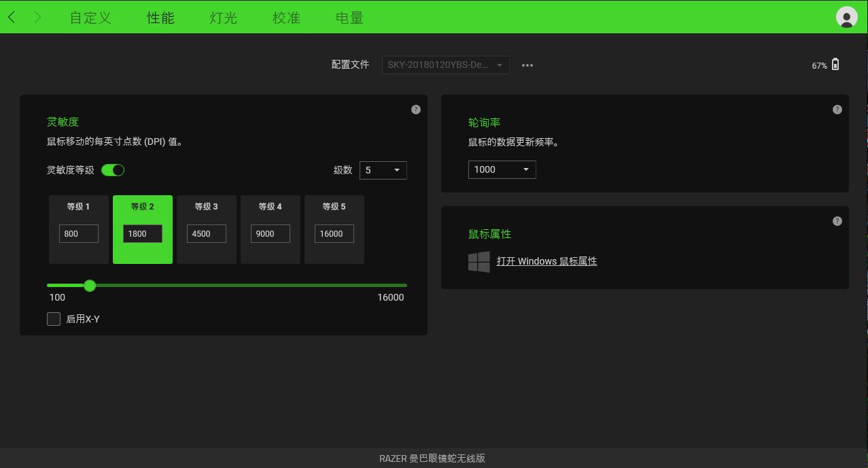Open help for the 灵敏度 section

coord(415,109)
